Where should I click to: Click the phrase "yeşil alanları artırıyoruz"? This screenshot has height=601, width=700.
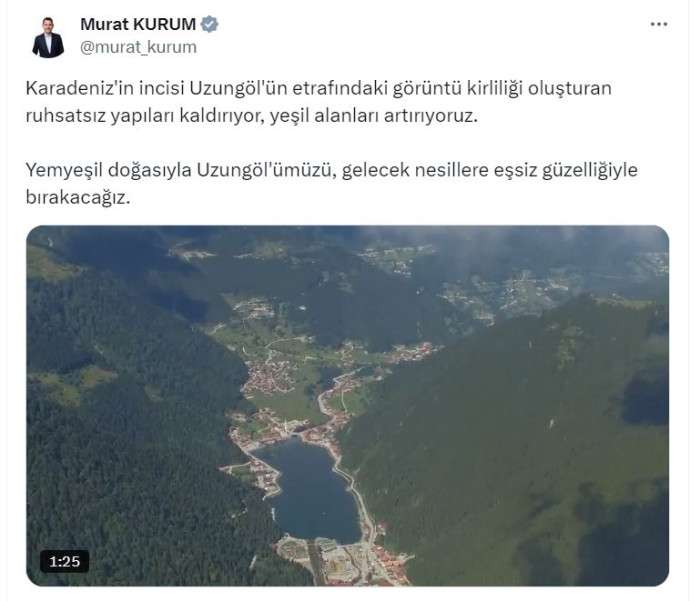(374, 116)
